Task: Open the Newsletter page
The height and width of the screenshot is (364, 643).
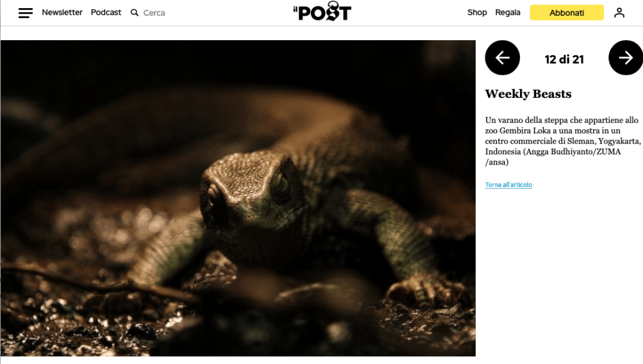Action: point(62,13)
